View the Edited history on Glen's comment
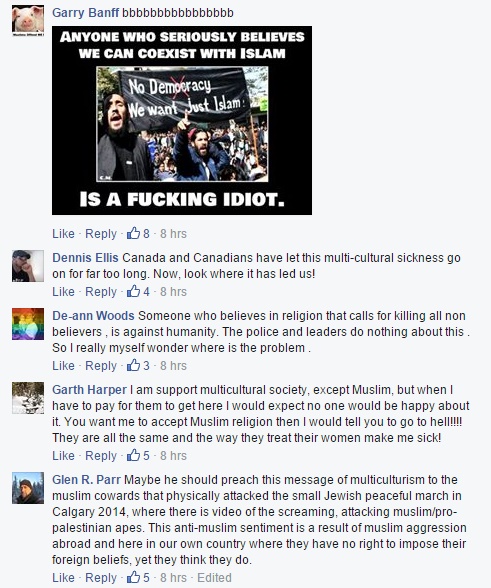This screenshot has height=588, width=491. tap(214, 578)
